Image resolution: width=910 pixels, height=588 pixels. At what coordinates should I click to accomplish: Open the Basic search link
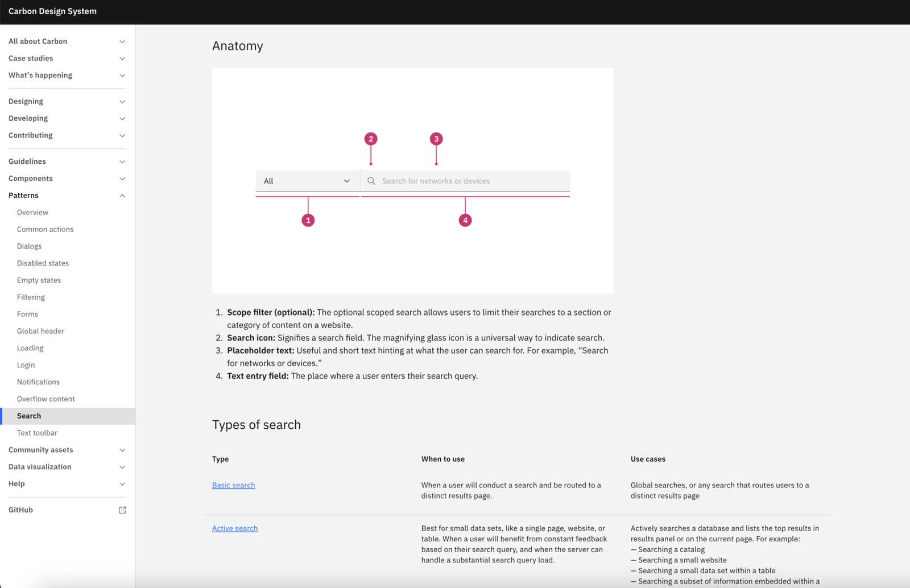[233, 485]
